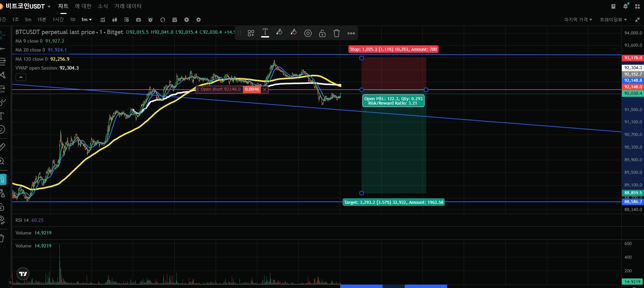The height and width of the screenshot is (288, 644).
Task: Open the alarm clock alert icon
Action: (x=151, y=20)
